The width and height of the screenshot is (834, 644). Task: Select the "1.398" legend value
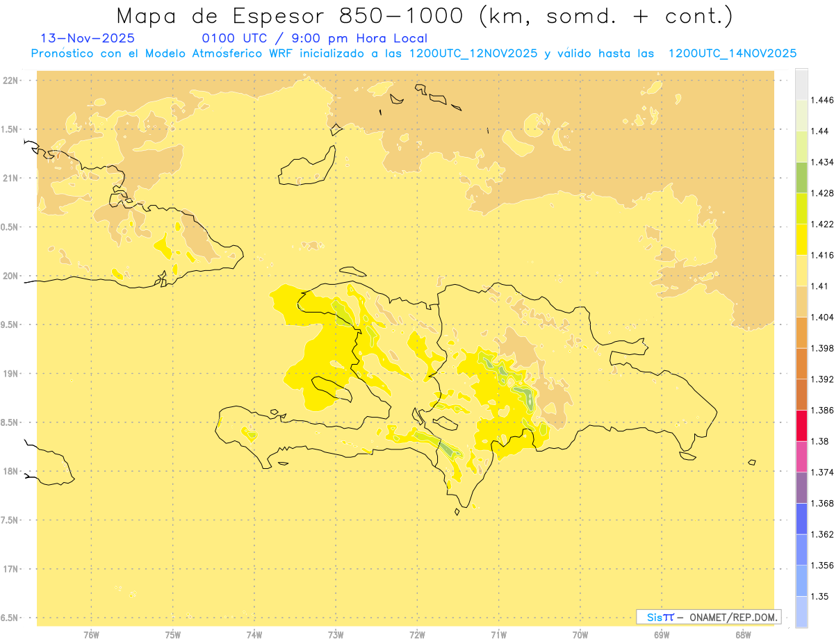tap(823, 348)
